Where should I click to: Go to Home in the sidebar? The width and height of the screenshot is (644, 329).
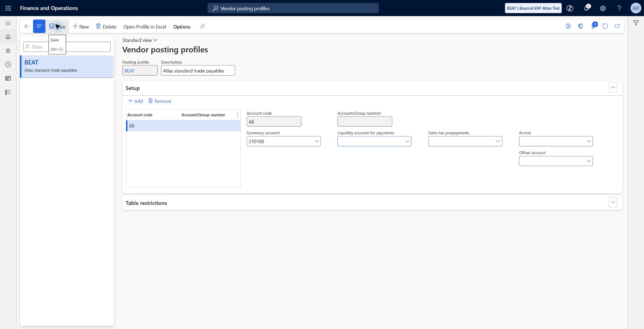point(8,37)
